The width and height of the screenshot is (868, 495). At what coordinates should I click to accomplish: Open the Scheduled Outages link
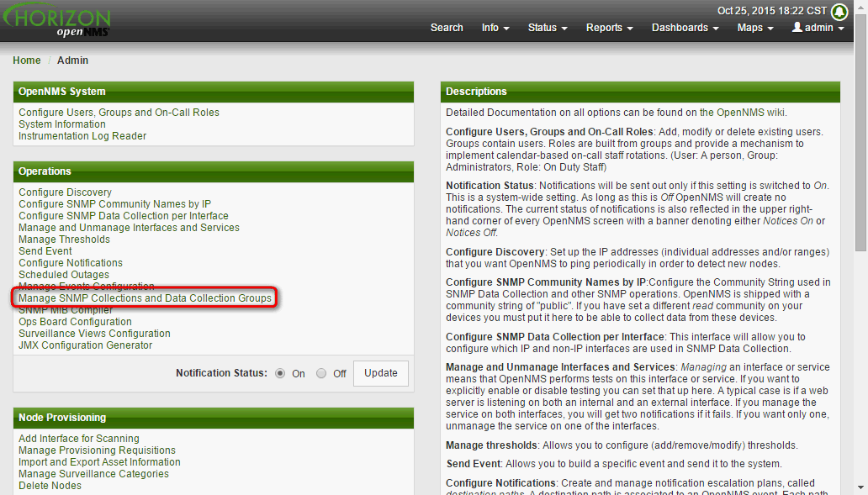64,274
